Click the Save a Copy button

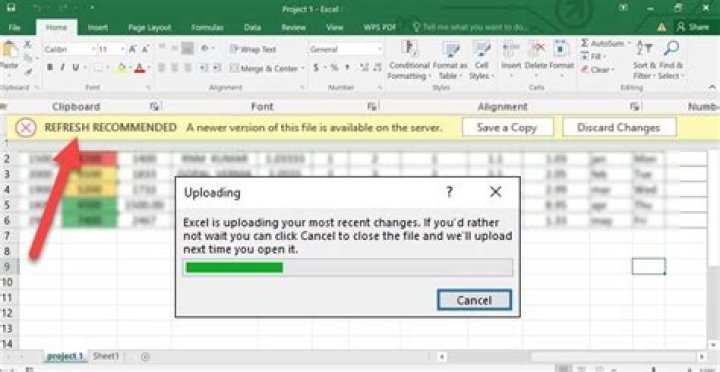(507, 128)
